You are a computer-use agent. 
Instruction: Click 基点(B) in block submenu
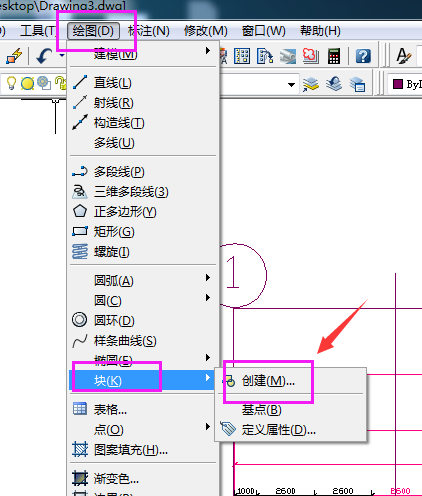[x=291, y=410]
